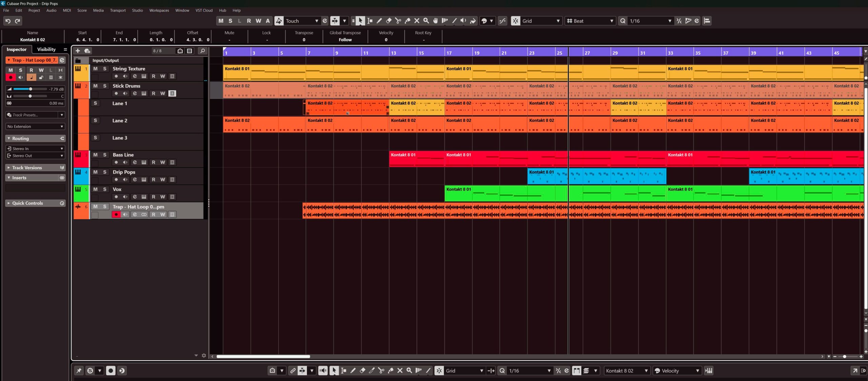Click the iterative quantize icon next to 1/16

click(x=679, y=21)
